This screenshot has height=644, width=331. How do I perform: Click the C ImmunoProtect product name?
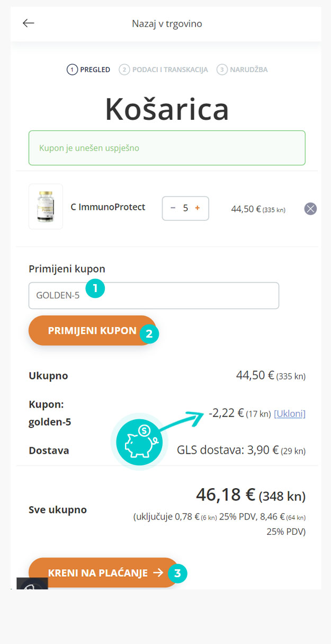click(108, 207)
